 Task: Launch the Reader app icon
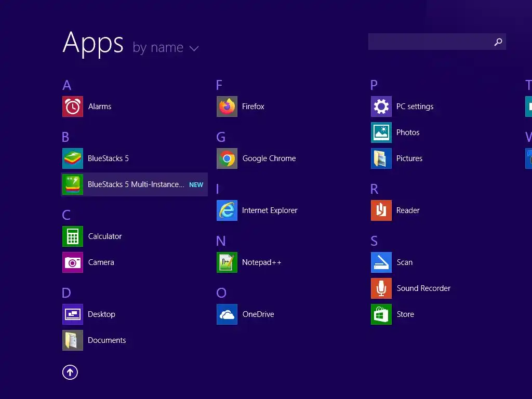click(x=381, y=210)
